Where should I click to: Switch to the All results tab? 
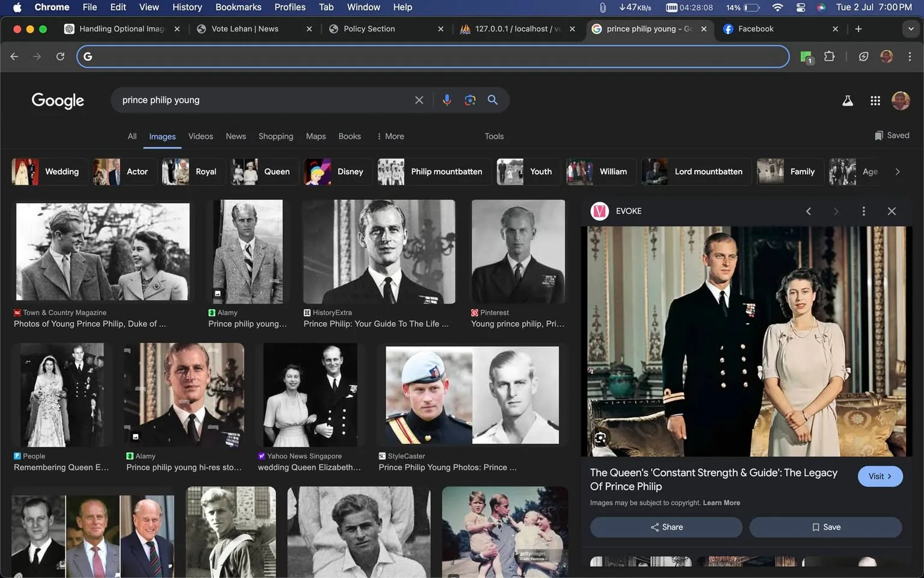(132, 137)
